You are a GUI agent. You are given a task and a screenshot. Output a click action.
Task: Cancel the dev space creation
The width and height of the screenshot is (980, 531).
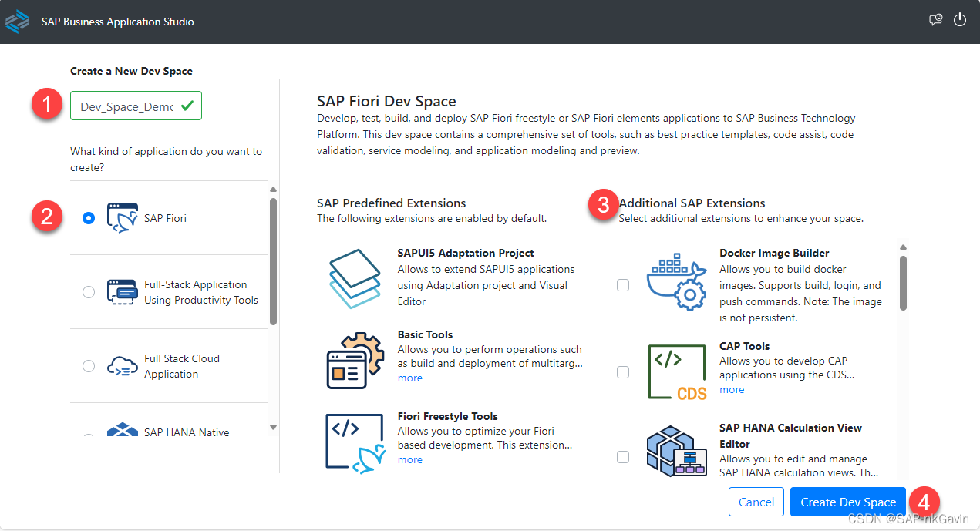756,501
